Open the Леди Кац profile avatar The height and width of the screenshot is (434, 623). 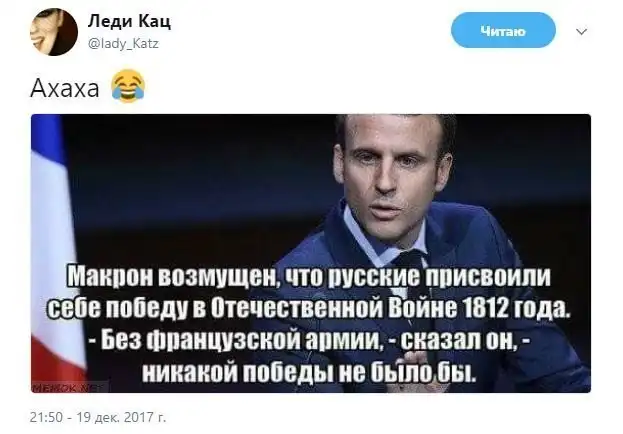point(54,32)
